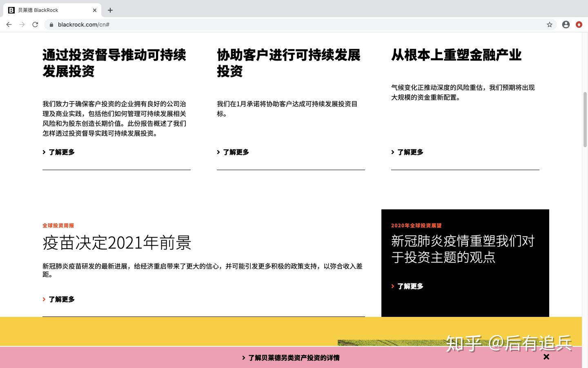
Task: Click the BlackRock favicon on the tab
Action: 11,10
